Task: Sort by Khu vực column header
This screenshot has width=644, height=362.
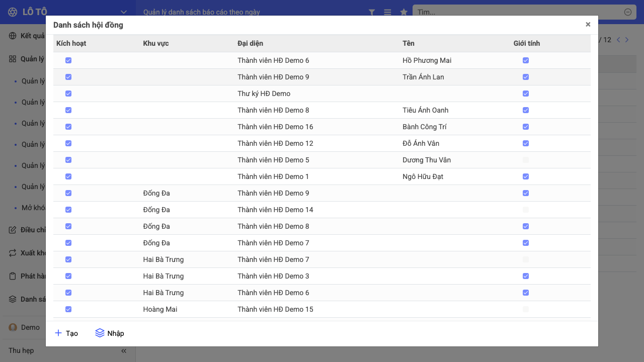Action: 156,43
